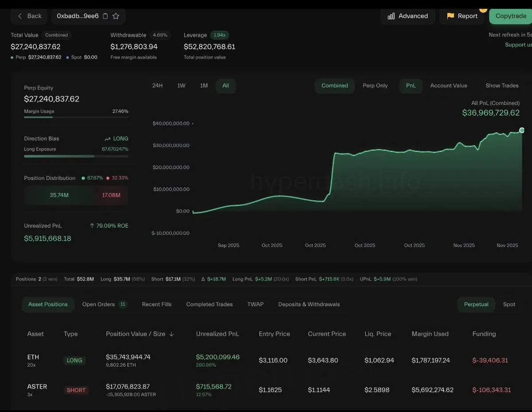Click the flag icon in Report

[450, 16]
